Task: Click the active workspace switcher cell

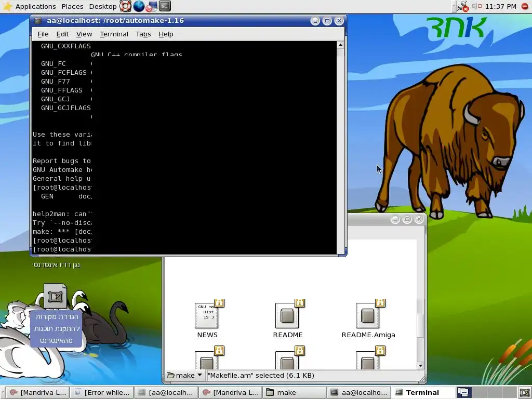Action: 464,393
